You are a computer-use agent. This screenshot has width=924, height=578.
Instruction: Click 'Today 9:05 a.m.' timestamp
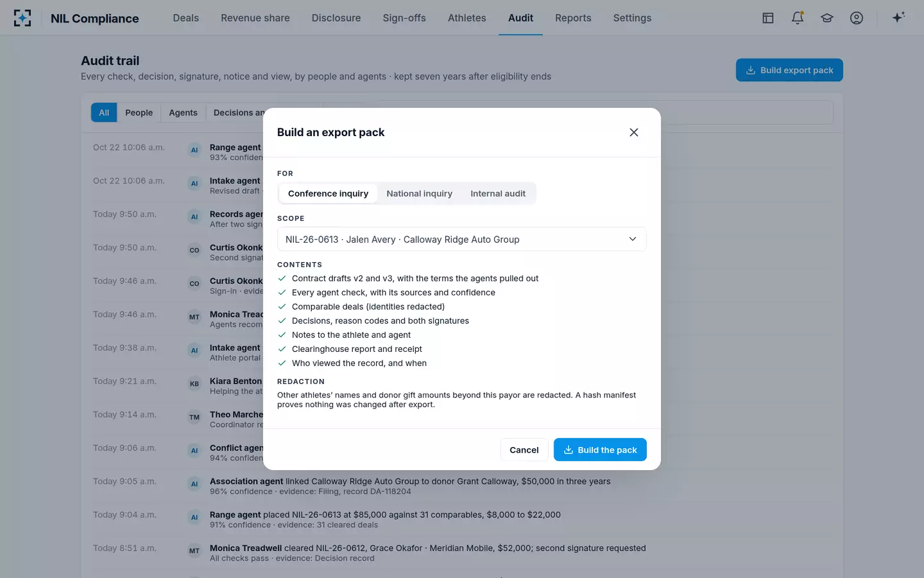tap(124, 481)
